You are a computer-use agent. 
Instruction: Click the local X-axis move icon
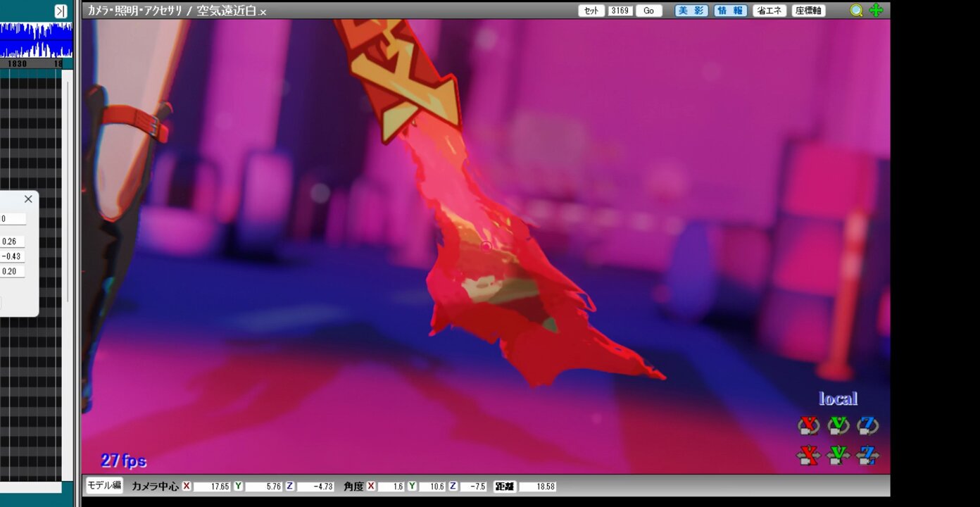pos(809,456)
